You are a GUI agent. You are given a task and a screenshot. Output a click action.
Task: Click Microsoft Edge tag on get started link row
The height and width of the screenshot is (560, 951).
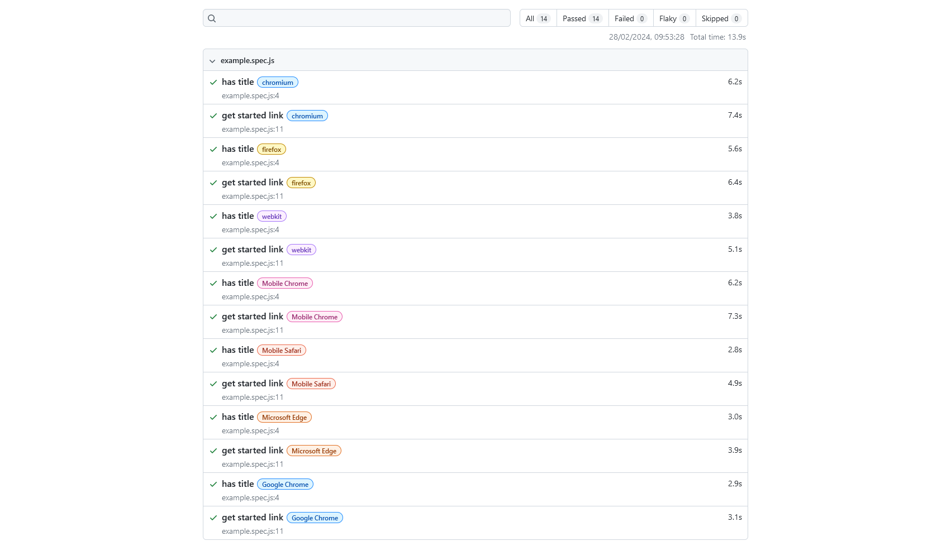pos(314,451)
